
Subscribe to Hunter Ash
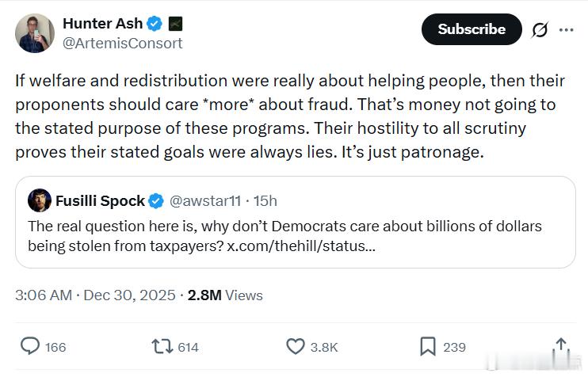(472, 29)
